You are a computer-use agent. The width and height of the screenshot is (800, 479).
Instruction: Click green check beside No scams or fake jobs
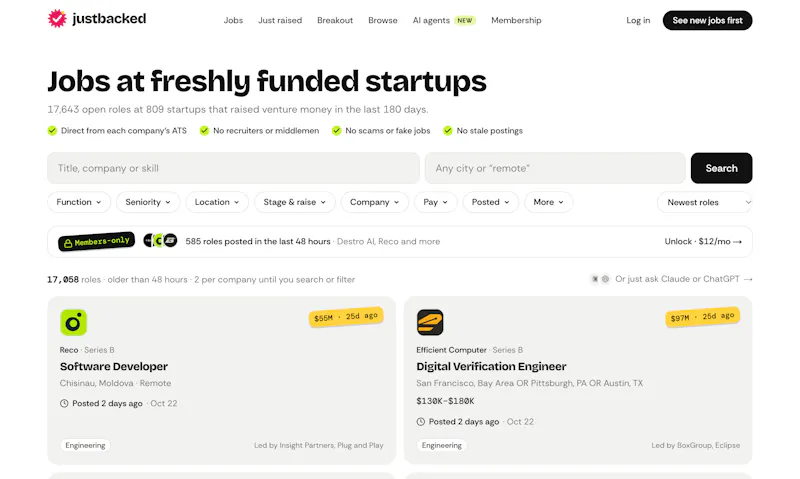[336, 131]
